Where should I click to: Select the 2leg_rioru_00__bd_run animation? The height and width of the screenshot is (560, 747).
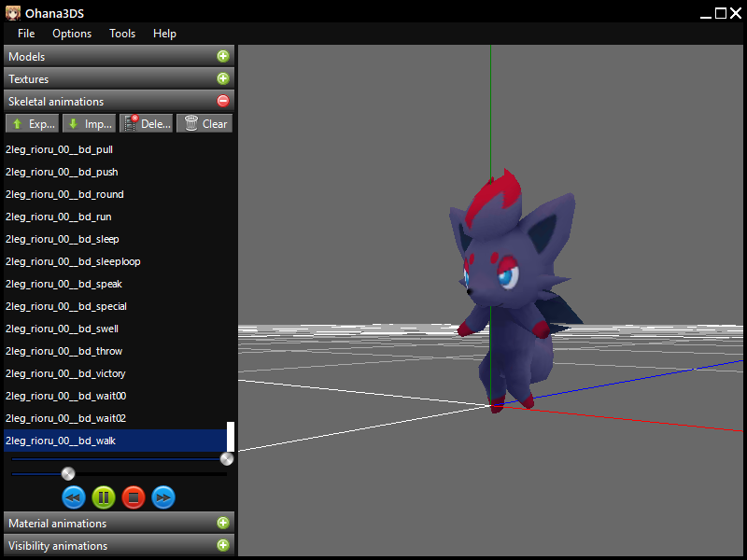pyautogui.click(x=59, y=217)
